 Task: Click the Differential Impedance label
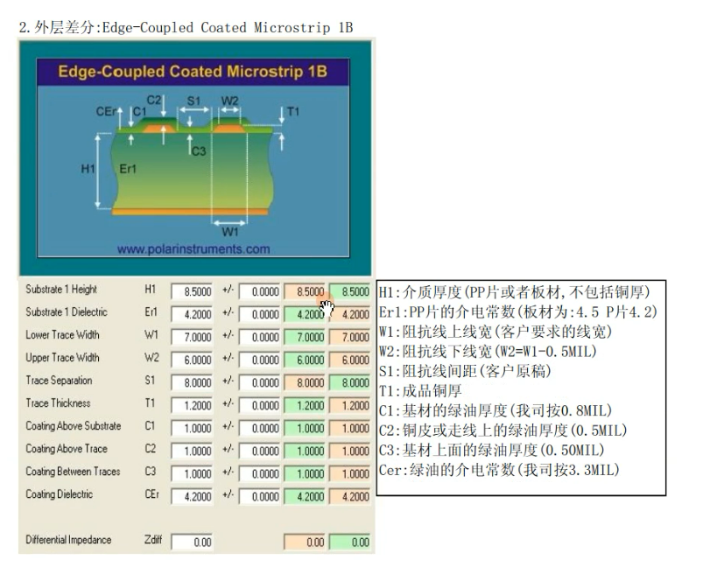(x=68, y=540)
